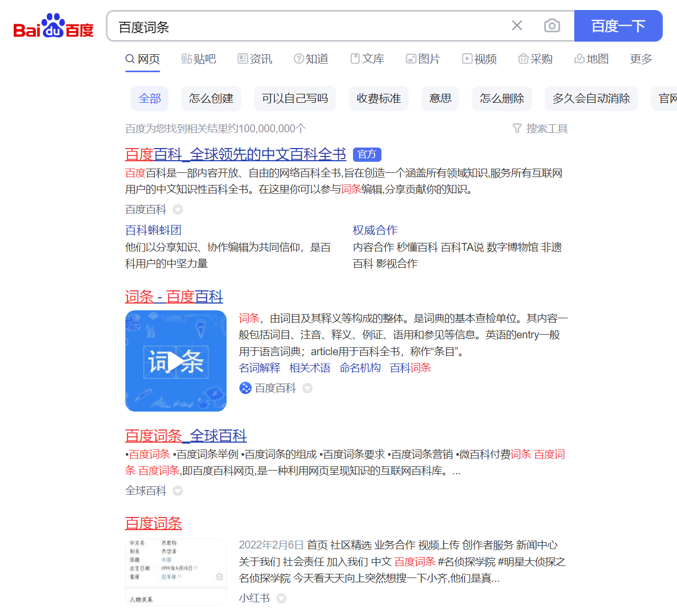Open the 相关术语 link

click(310, 368)
